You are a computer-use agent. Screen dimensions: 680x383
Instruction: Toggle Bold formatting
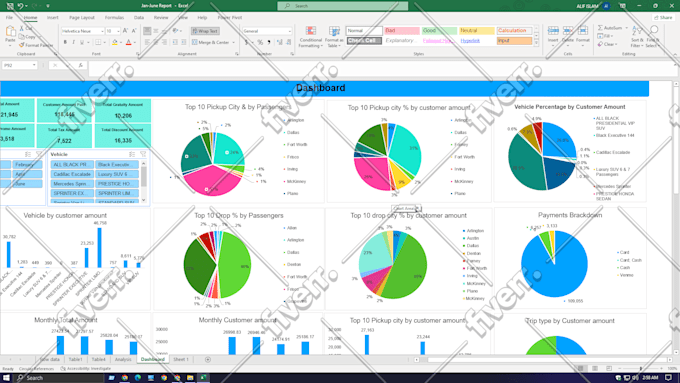pyautogui.click(x=65, y=42)
